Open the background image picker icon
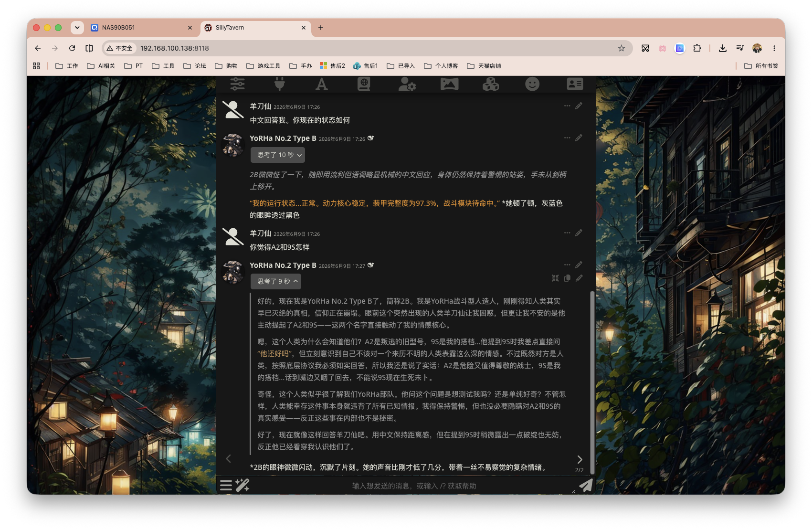Image resolution: width=812 pixels, height=530 pixels. [x=449, y=84]
